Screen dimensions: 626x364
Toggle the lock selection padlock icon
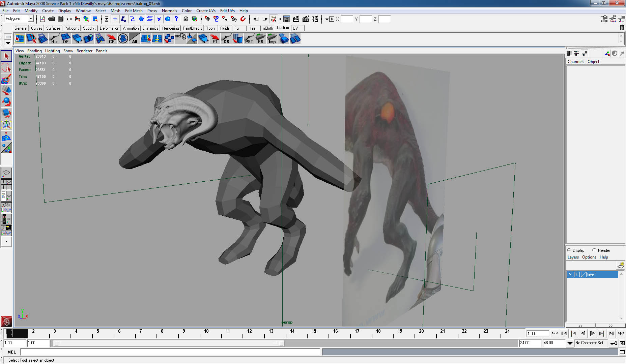point(186,19)
